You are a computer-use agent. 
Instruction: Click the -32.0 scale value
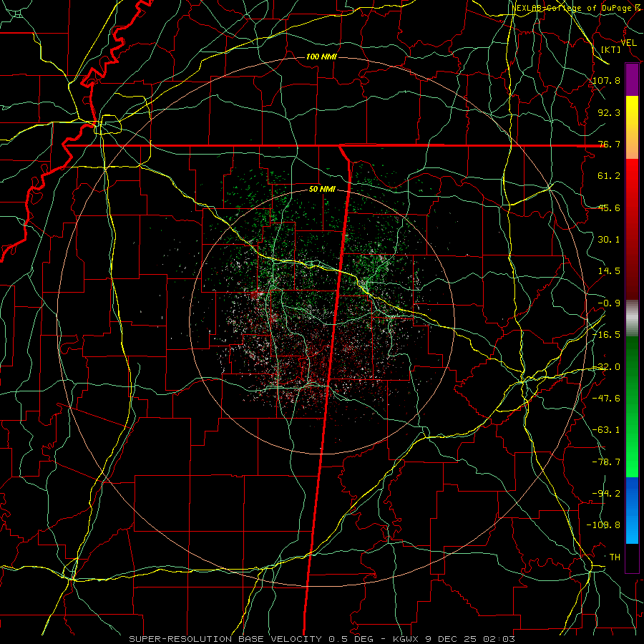tap(606, 367)
